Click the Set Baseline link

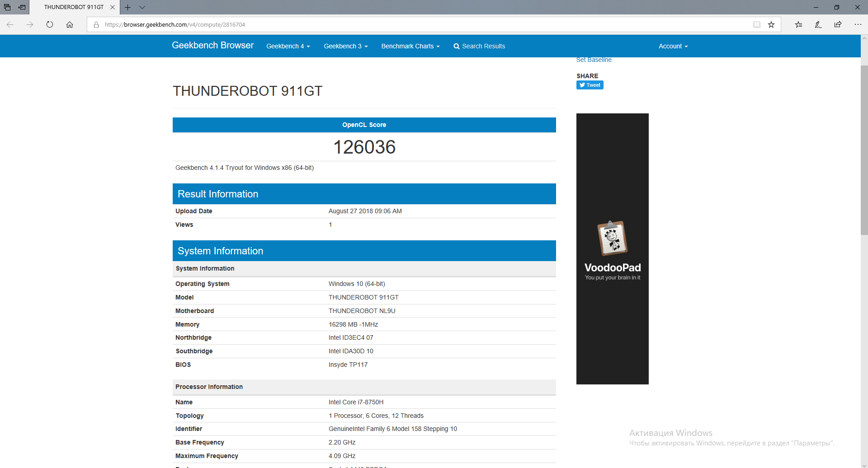coord(594,60)
